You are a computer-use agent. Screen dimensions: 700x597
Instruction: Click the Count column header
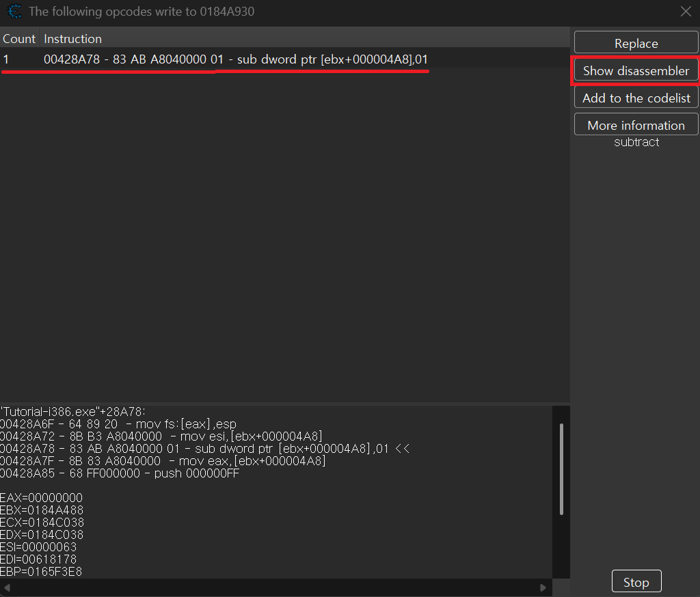[19, 39]
